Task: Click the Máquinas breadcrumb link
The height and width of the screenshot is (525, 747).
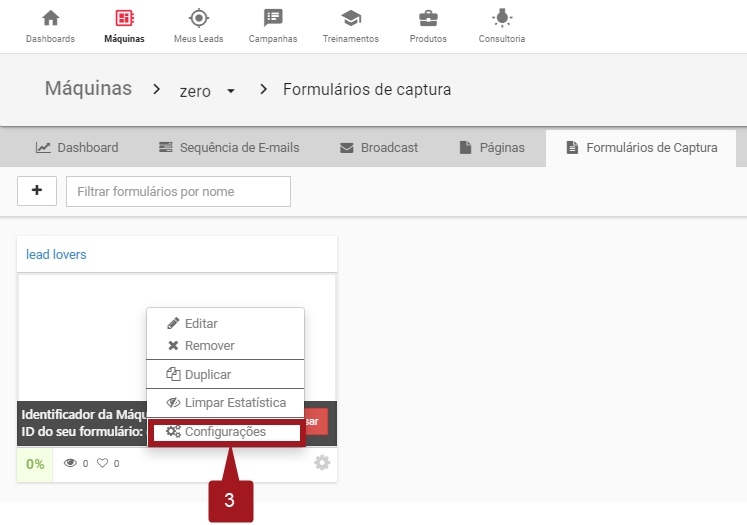Action: [x=88, y=89]
